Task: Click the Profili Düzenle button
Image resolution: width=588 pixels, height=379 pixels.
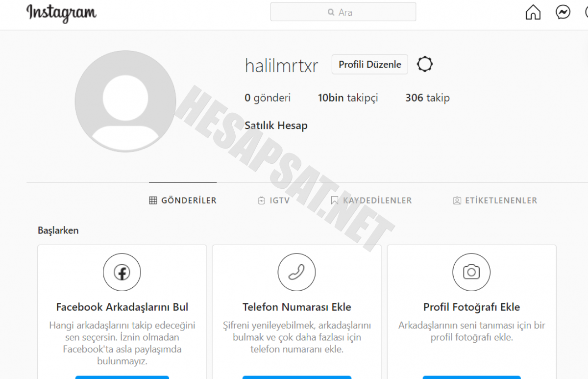Action: (370, 64)
